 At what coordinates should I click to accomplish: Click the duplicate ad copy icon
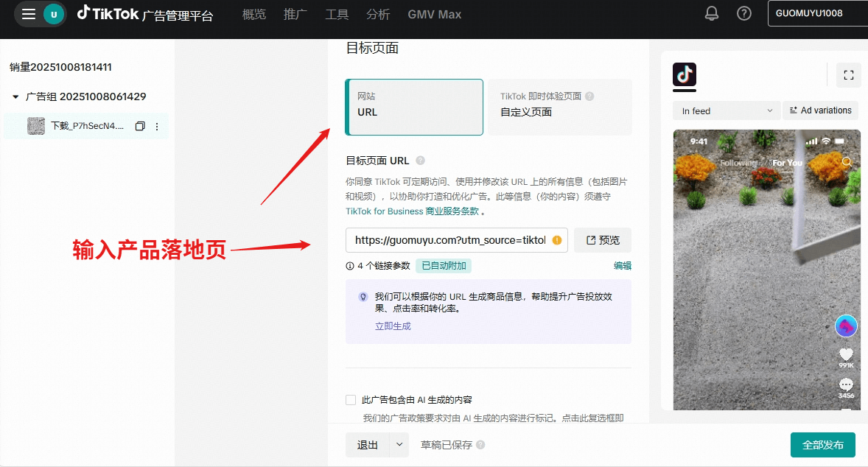pos(140,127)
